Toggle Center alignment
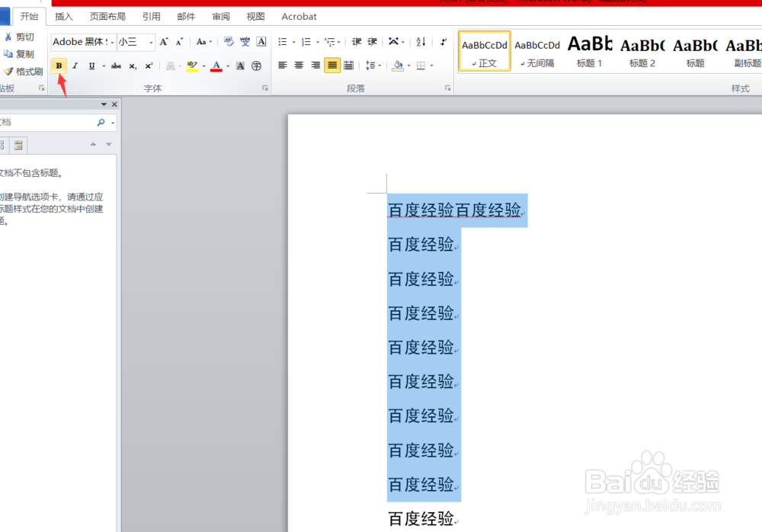This screenshot has height=532, width=762. (x=299, y=65)
